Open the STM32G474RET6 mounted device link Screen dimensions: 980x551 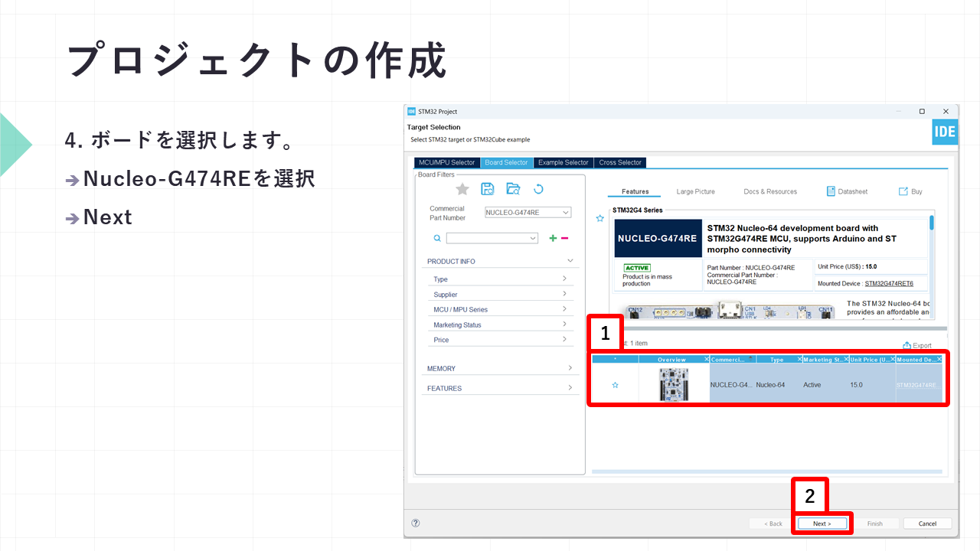click(x=889, y=283)
